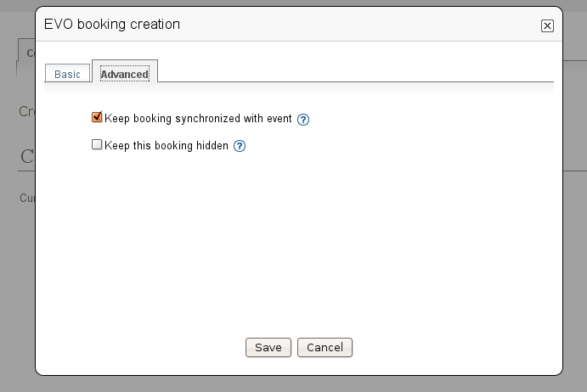Close the EVO booking creation dialog
587x392 pixels.
click(547, 25)
